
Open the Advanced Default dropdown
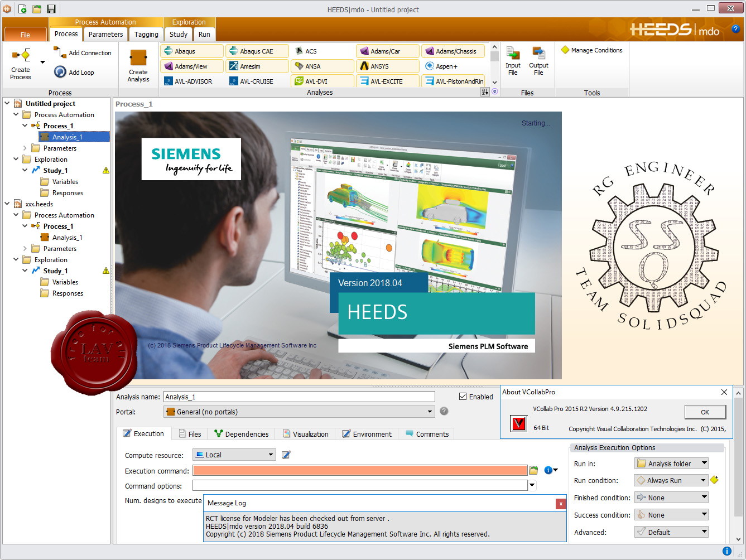click(671, 532)
